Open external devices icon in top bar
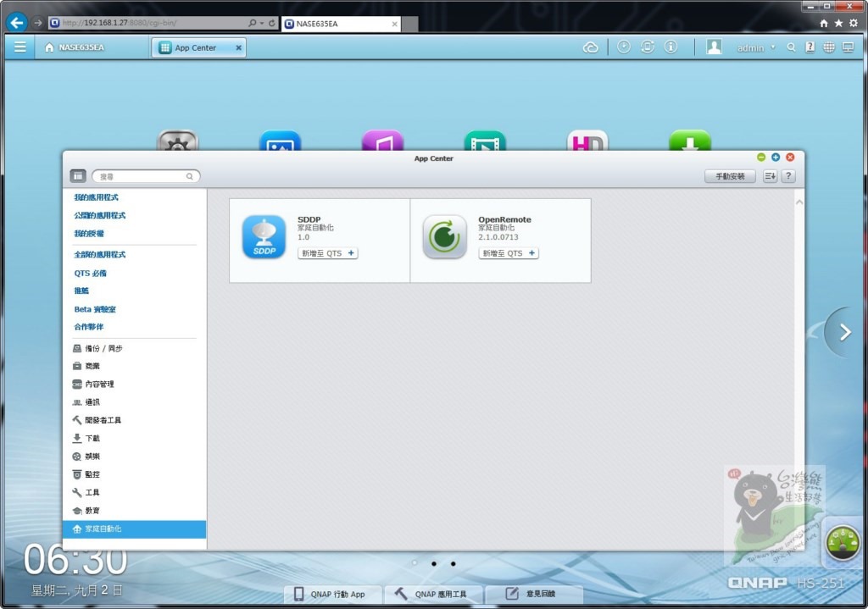This screenshot has height=609, width=868. [x=648, y=47]
